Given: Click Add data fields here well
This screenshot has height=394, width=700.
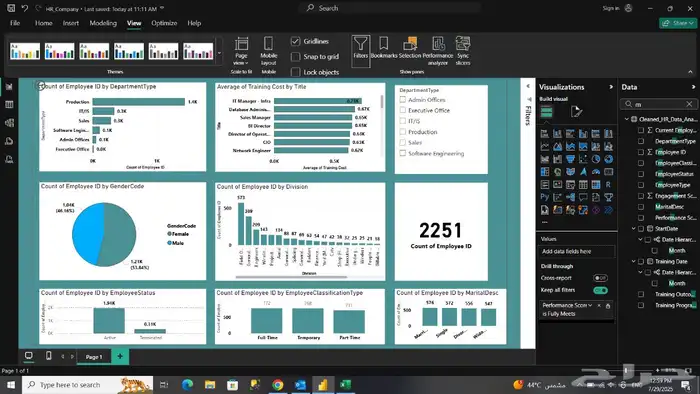Looking at the screenshot, I should (576, 251).
